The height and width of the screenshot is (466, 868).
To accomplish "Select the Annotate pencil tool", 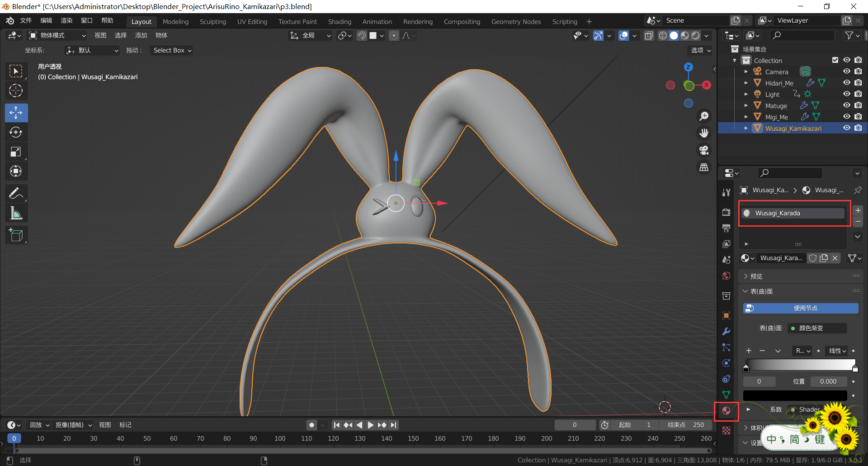I will tap(16, 194).
